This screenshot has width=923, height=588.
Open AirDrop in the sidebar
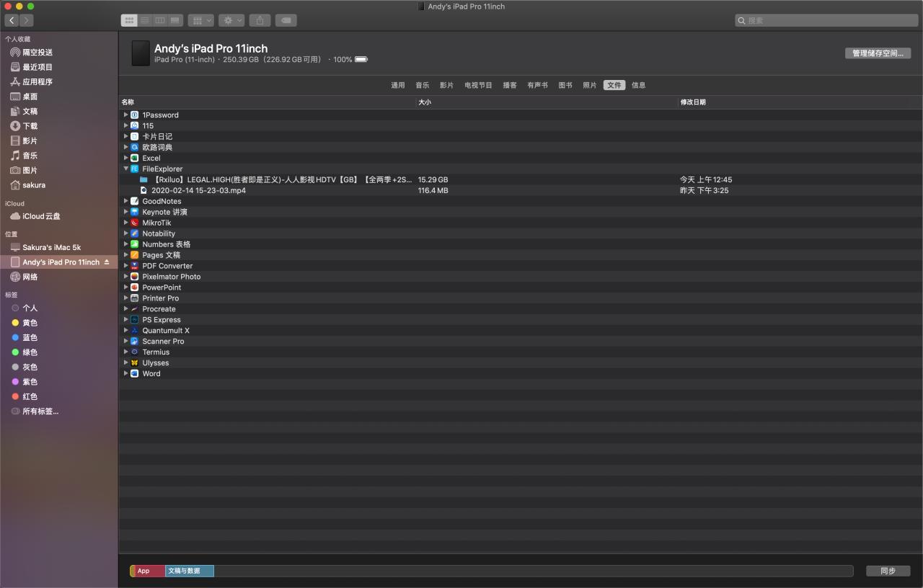pos(37,53)
